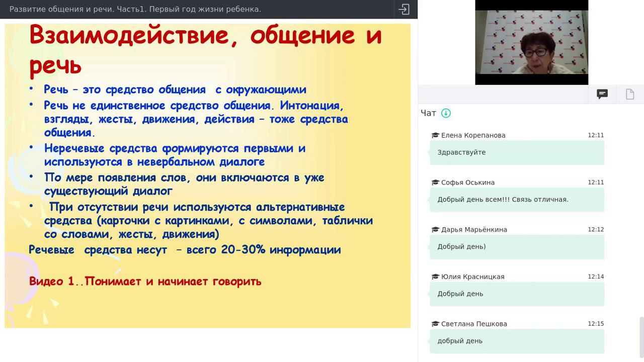Click the presenter's webcam video
This screenshot has width=644, height=362.
(x=532, y=42)
